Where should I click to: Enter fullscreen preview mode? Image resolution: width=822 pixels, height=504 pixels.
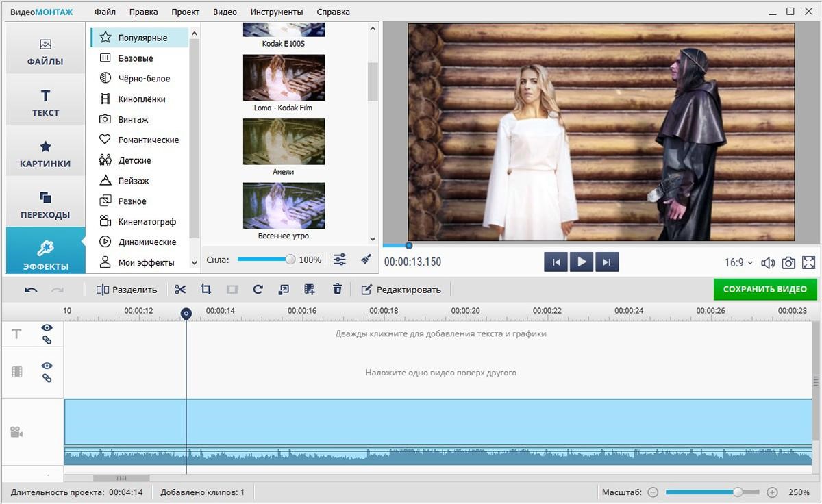point(808,263)
